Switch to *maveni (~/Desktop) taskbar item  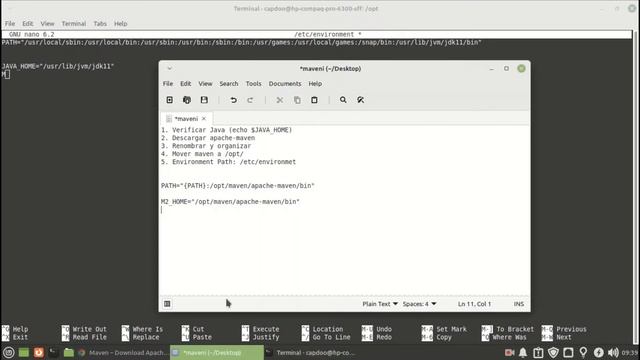click(217, 353)
